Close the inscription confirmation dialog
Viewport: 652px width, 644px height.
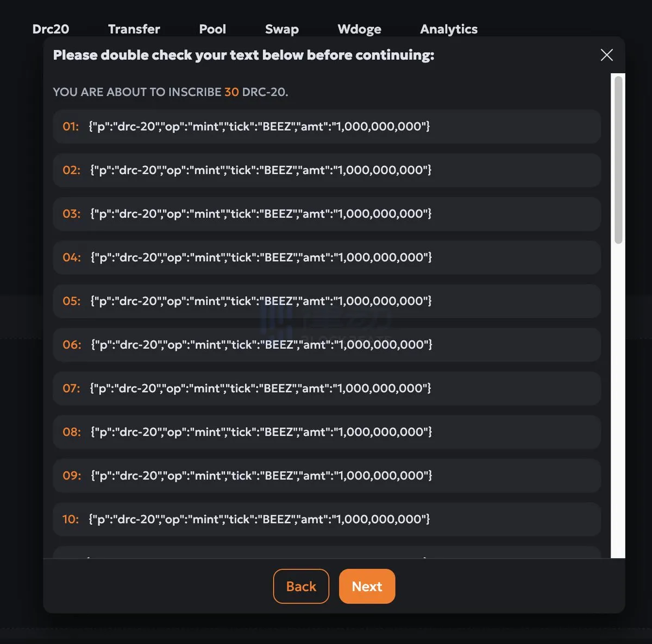coord(606,55)
